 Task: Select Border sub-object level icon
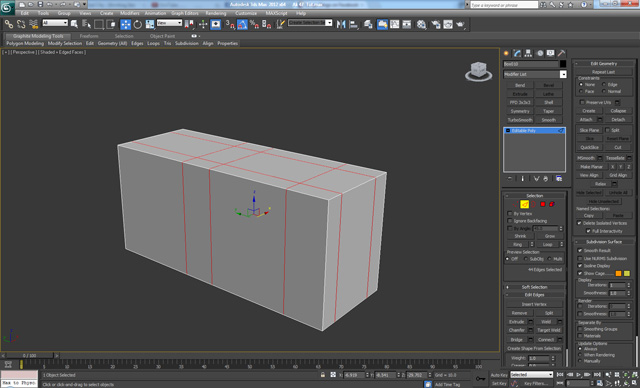tap(533, 204)
